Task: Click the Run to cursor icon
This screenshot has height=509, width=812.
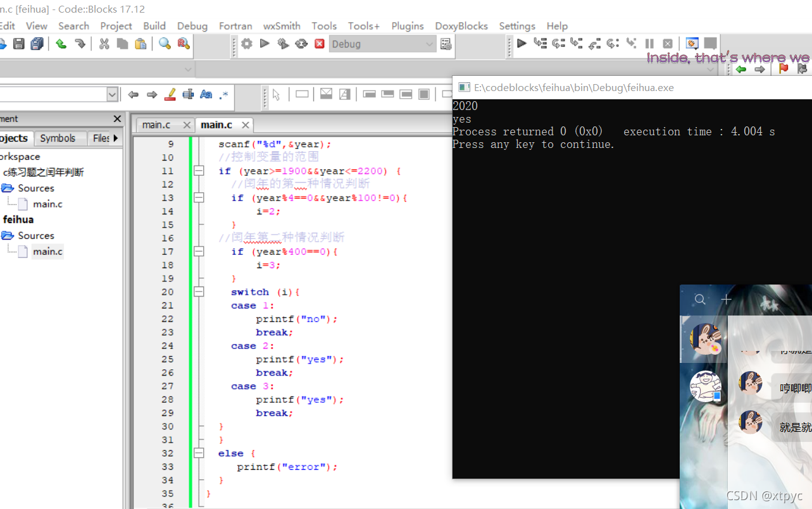Action: point(540,44)
